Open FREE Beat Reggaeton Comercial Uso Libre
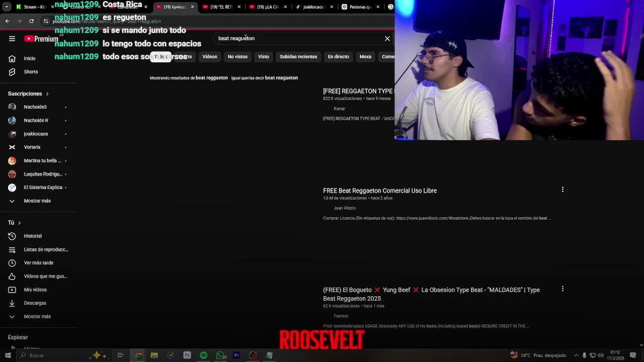The image size is (644, 362). click(380, 191)
